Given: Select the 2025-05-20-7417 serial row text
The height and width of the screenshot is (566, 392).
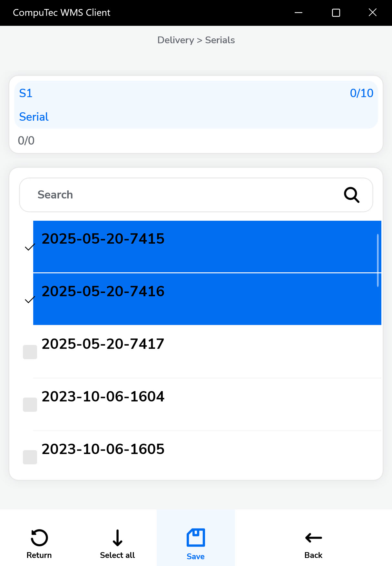Looking at the screenshot, I should coord(103,344).
